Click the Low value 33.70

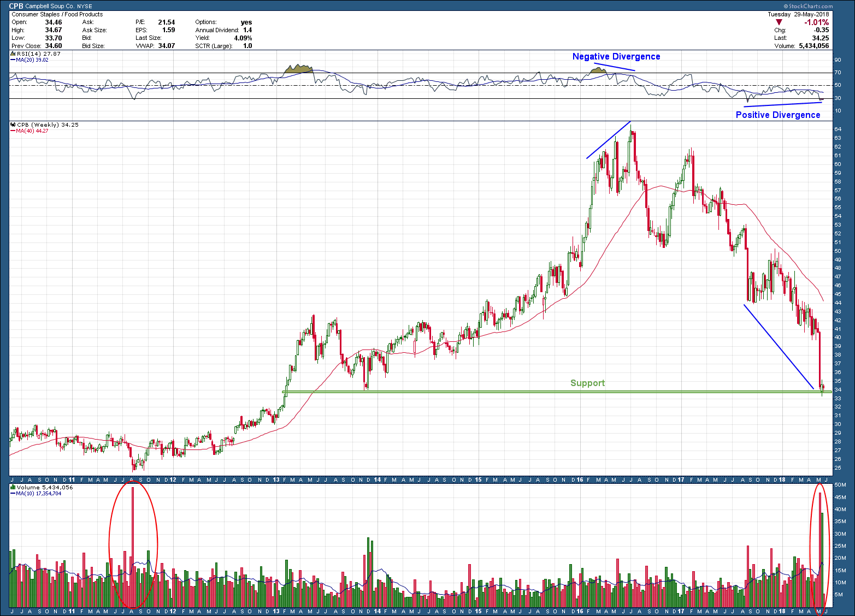[x=54, y=38]
